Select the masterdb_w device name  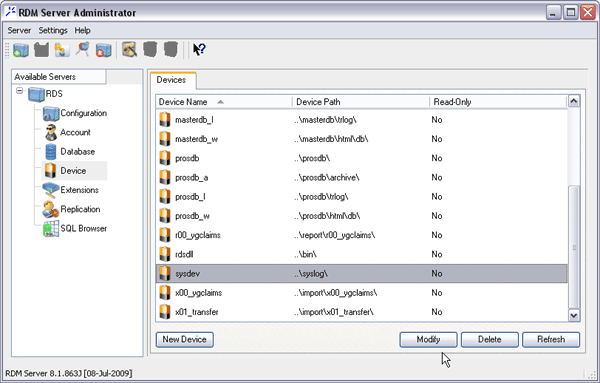pos(197,139)
